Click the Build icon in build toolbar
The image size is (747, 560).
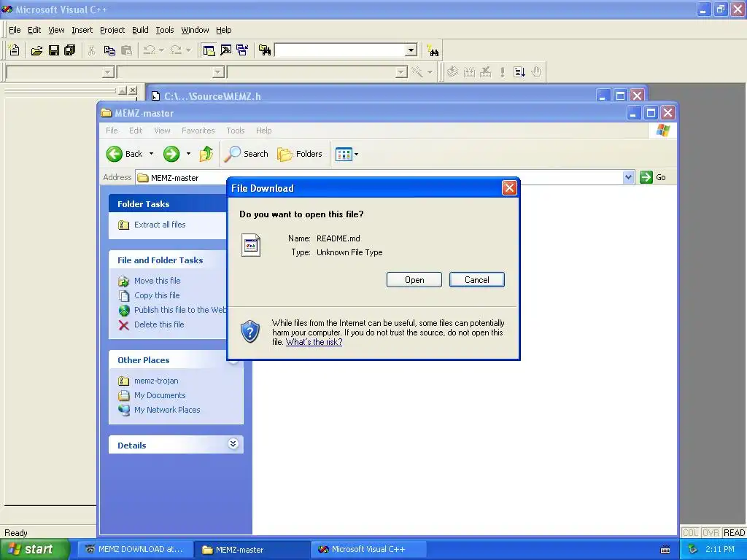[469, 72]
